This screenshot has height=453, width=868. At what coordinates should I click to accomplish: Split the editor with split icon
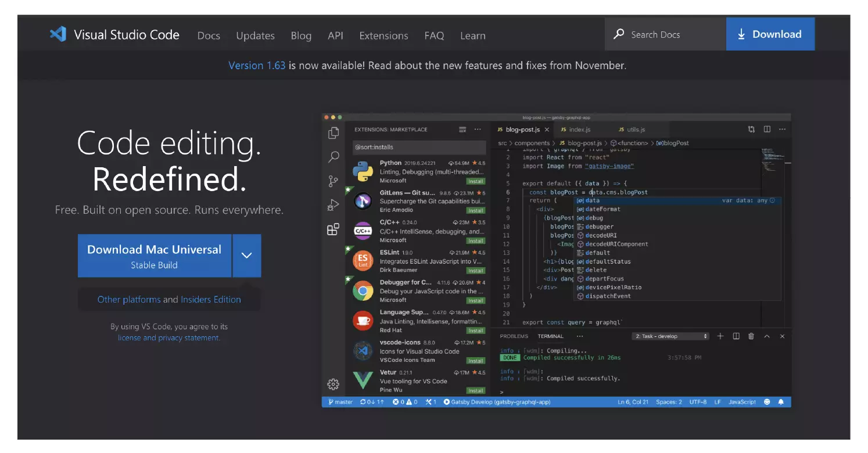tap(767, 130)
